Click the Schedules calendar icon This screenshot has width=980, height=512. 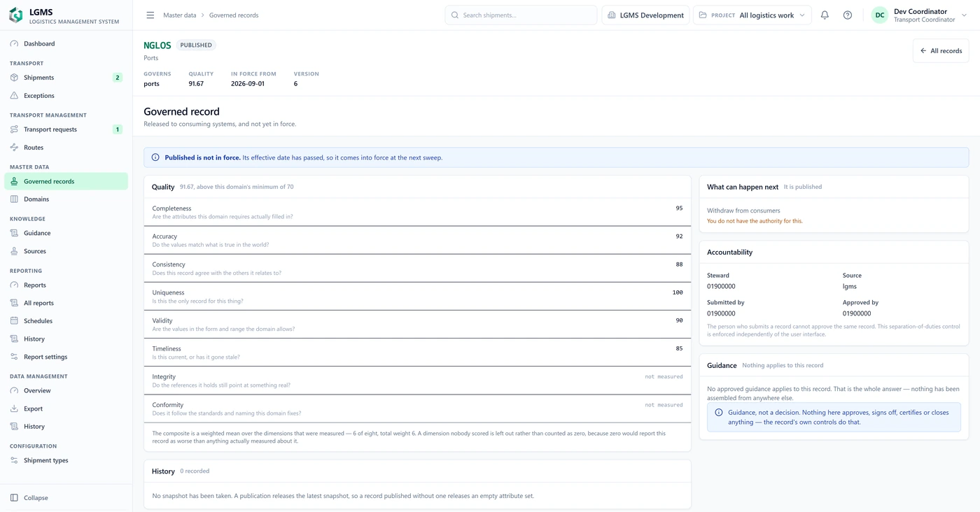coord(14,321)
